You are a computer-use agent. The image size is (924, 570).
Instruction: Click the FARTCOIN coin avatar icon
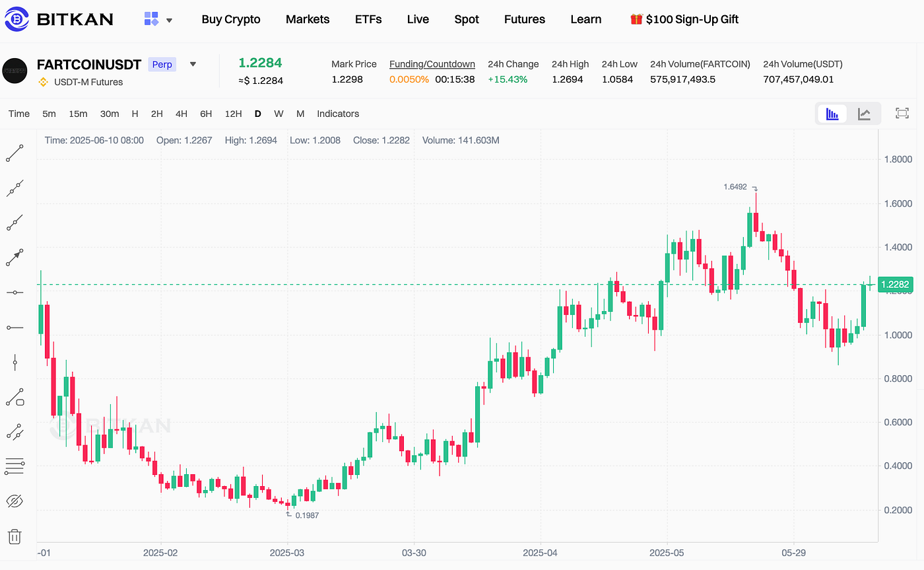[15, 70]
